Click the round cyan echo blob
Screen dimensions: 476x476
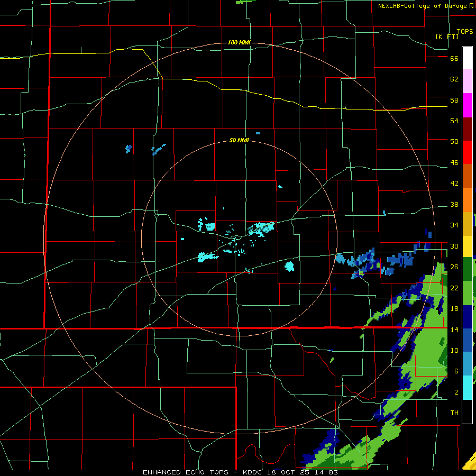[289, 266]
